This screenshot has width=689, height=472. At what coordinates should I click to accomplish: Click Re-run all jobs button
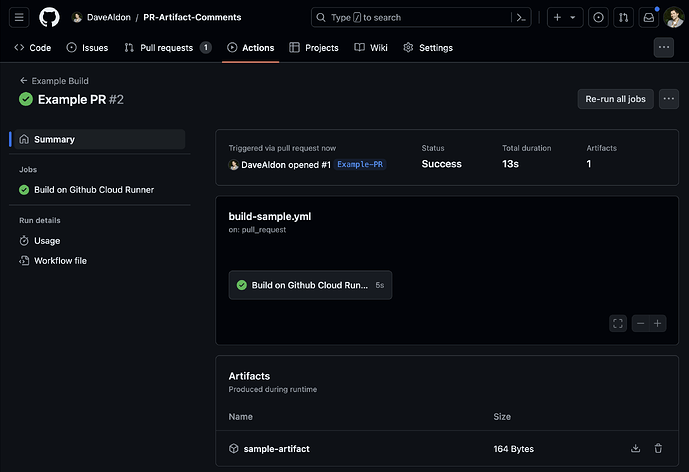[x=615, y=98]
